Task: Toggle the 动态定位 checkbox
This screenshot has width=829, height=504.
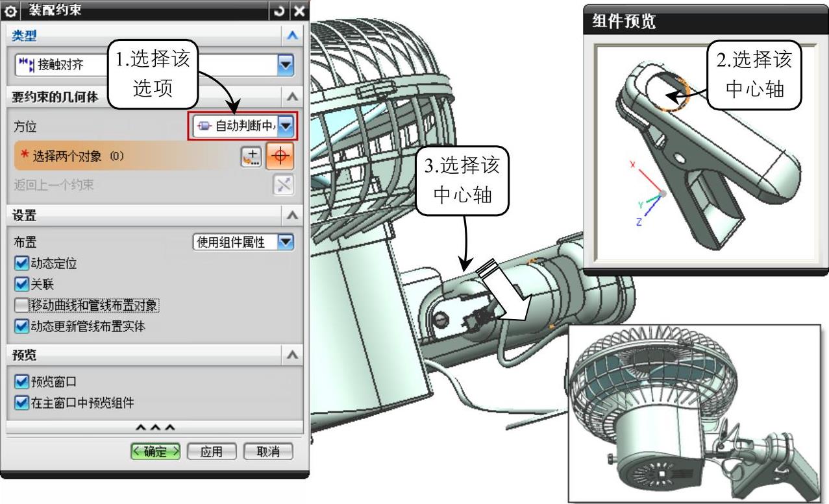Action: point(22,263)
